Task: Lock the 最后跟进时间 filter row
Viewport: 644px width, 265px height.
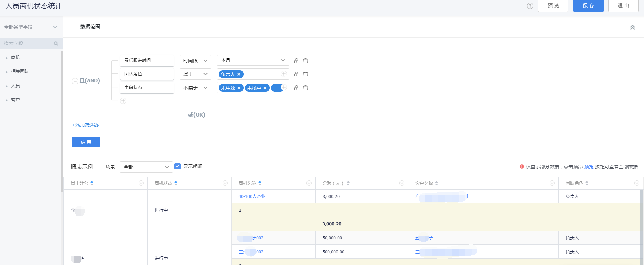Action: (x=296, y=61)
